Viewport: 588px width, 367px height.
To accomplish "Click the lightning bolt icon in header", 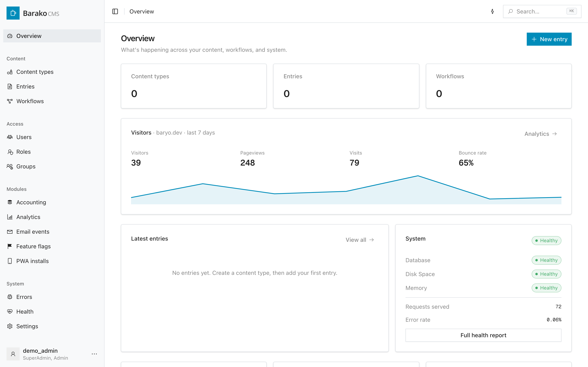I will 492,11.
